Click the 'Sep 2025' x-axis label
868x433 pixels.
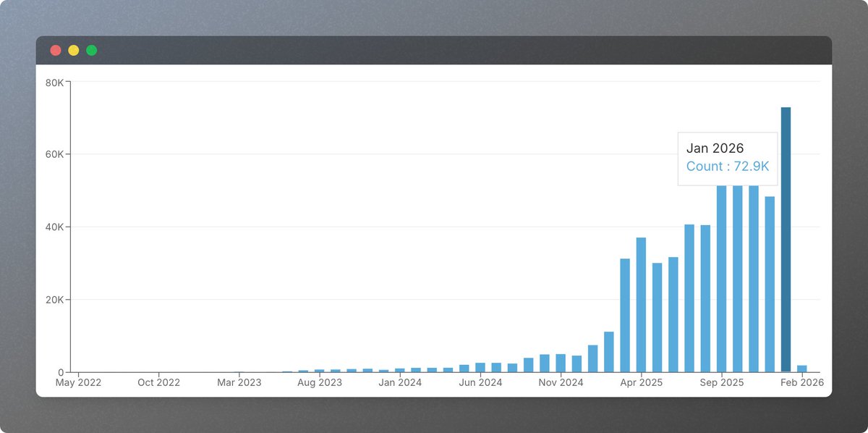721,382
